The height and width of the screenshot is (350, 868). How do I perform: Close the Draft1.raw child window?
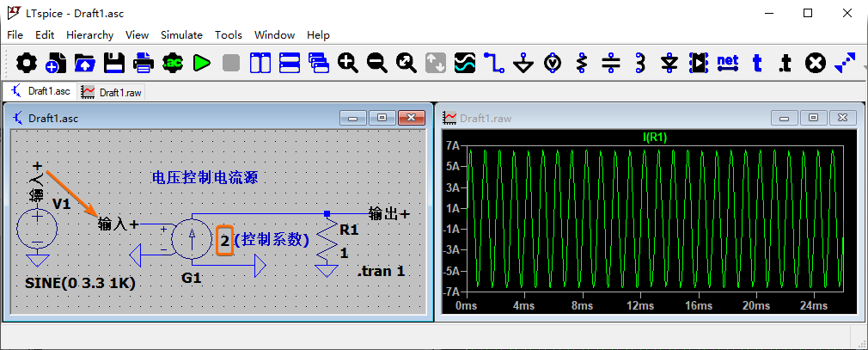842,118
